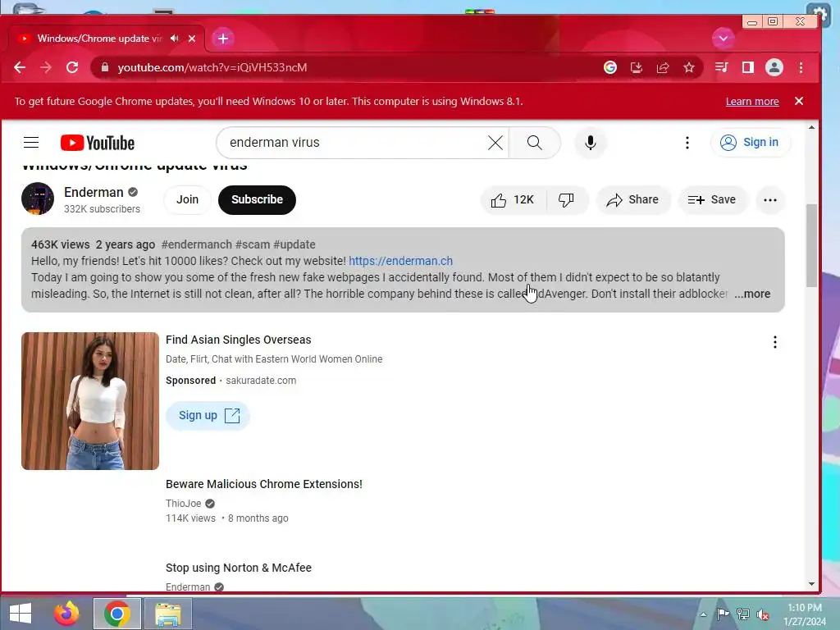
Task: Click the address bar URL
Action: (x=212, y=67)
